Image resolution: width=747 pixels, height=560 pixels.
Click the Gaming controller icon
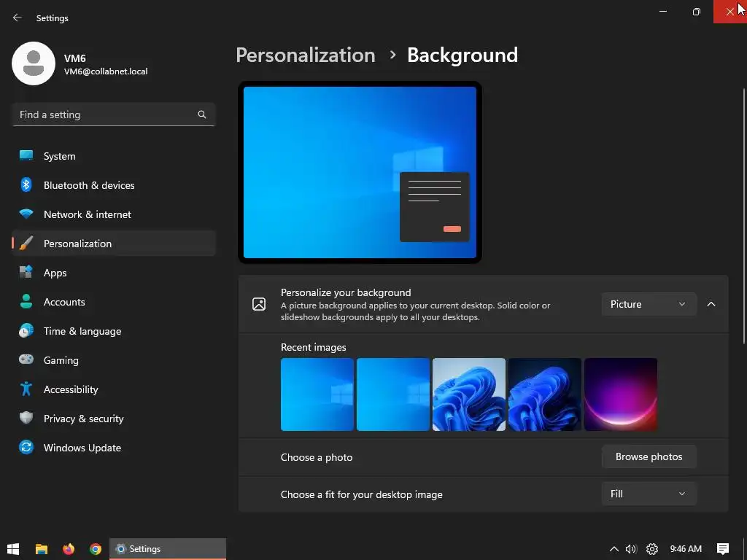pyautogui.click(x=26, y=359)
